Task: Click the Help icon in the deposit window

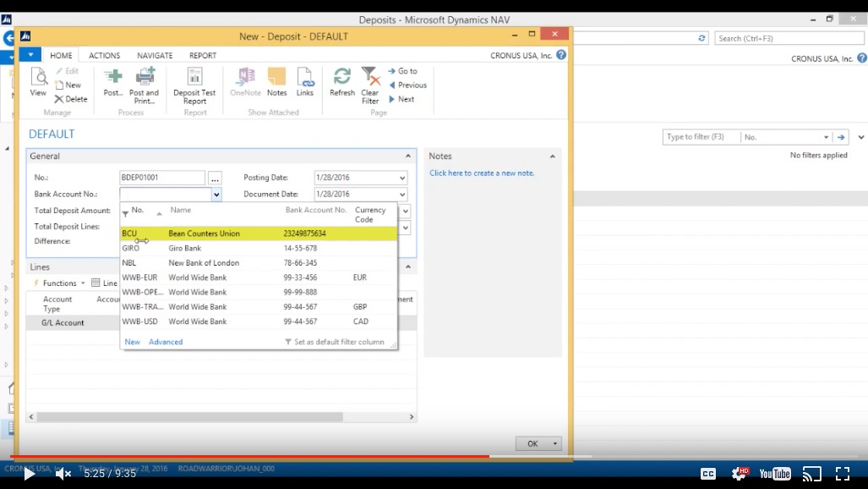Action: 561,55
